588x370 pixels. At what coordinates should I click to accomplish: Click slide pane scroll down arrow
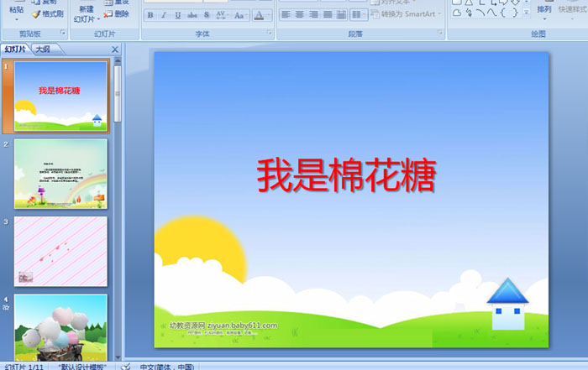(118, 357)
